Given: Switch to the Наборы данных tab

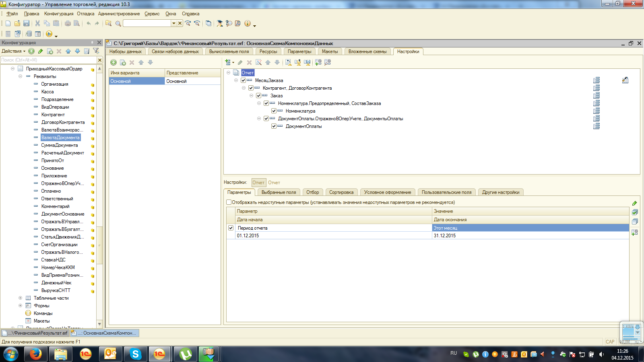Looking at the screenshot, I should 126,51.
